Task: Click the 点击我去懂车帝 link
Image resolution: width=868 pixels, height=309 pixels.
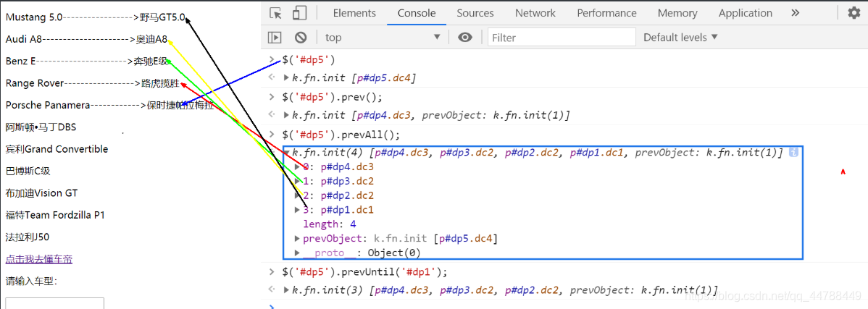Action: pos(38,259)
